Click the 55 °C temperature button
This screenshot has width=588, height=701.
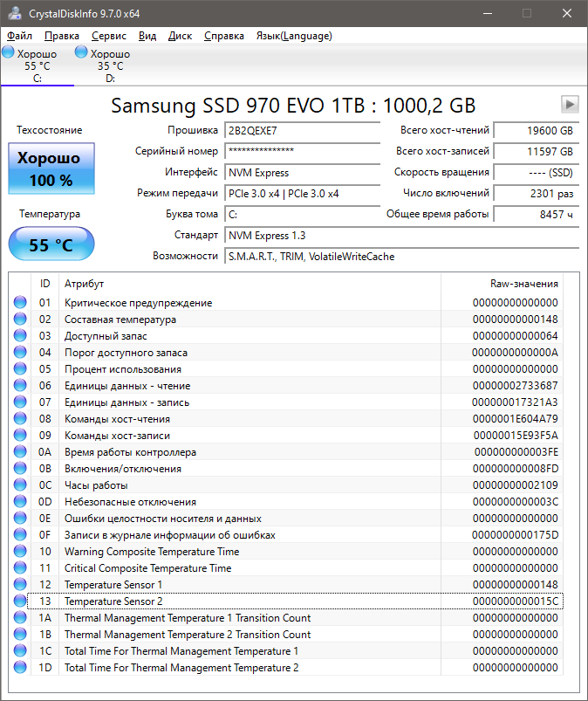51,245
